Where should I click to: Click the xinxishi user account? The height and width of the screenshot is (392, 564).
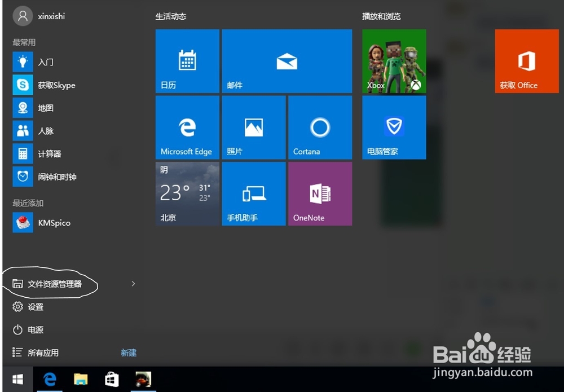click(38, 16)
